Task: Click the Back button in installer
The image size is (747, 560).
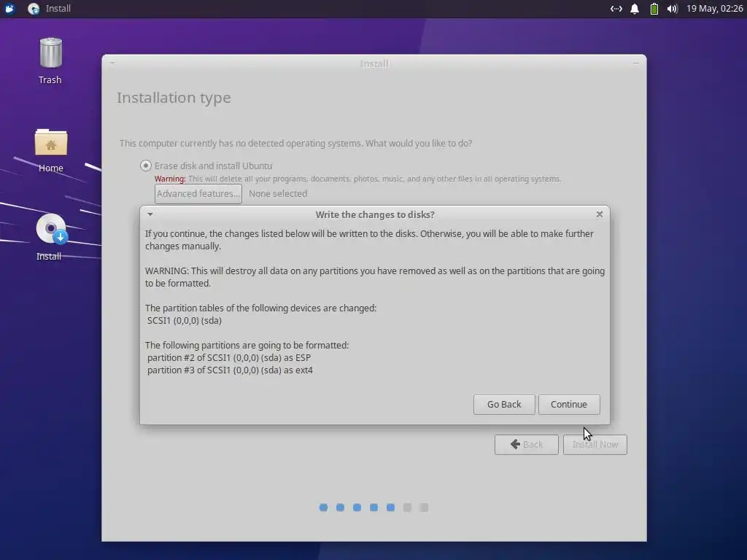Action: [527, 444]
